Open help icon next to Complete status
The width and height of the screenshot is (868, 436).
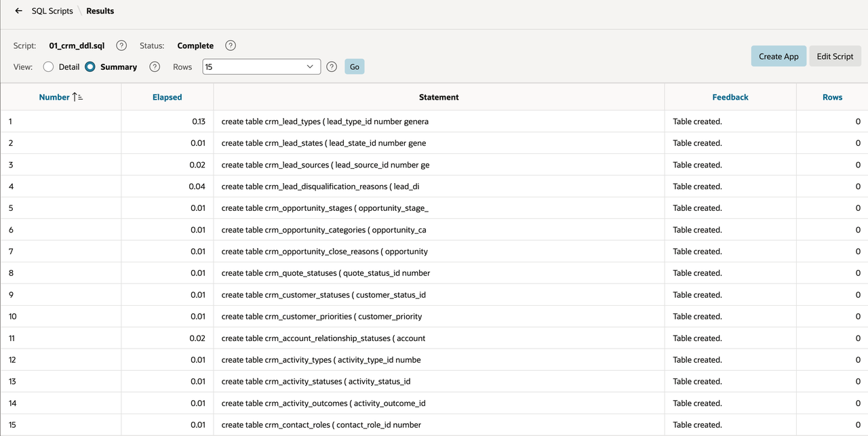(231, 45)
